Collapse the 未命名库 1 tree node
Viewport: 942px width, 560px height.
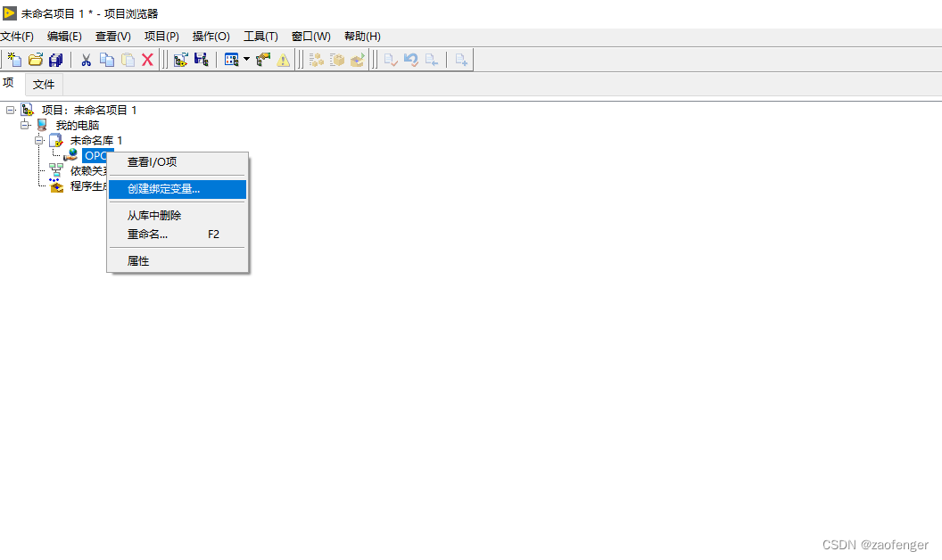point(38,140)
